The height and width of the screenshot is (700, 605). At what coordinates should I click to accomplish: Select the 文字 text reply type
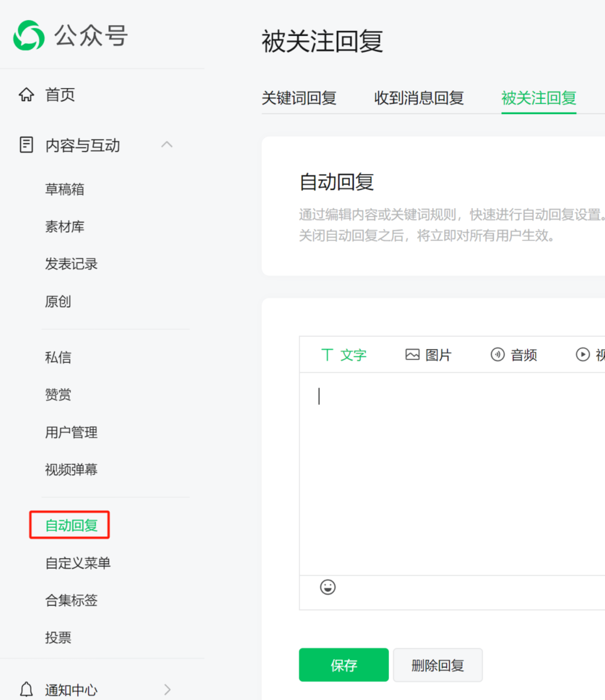coord(344,355)
